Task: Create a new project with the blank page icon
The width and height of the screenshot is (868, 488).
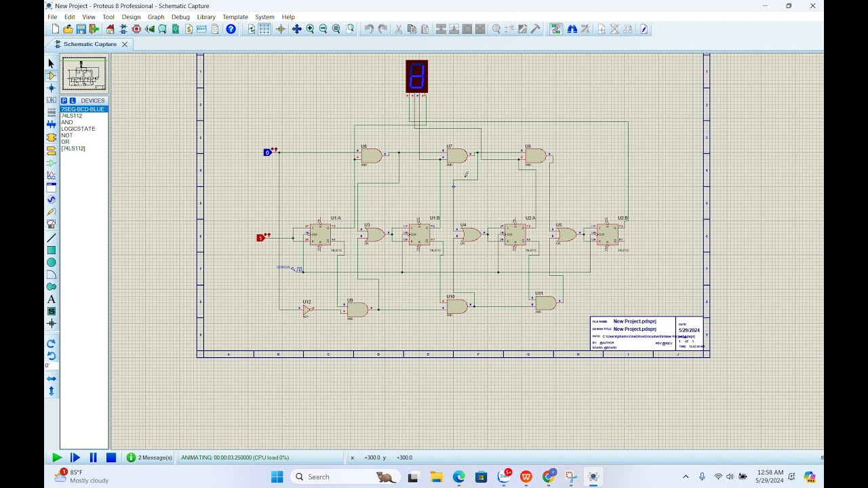Action: pos(56,29)
